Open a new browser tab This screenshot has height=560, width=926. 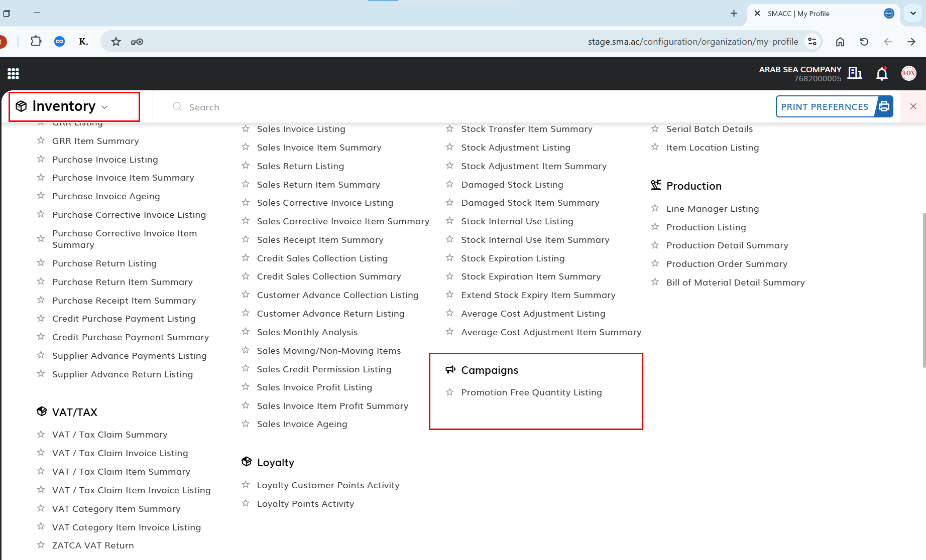point(734,14)
